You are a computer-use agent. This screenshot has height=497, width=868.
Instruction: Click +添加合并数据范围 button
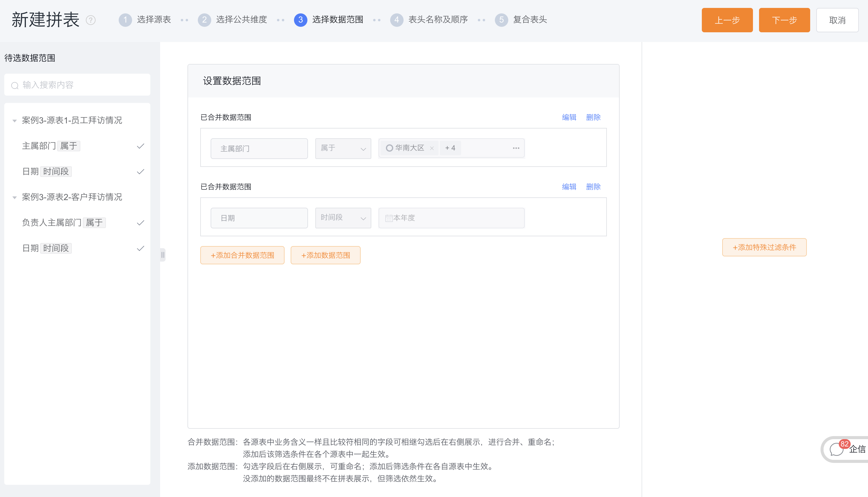[243, 255]
